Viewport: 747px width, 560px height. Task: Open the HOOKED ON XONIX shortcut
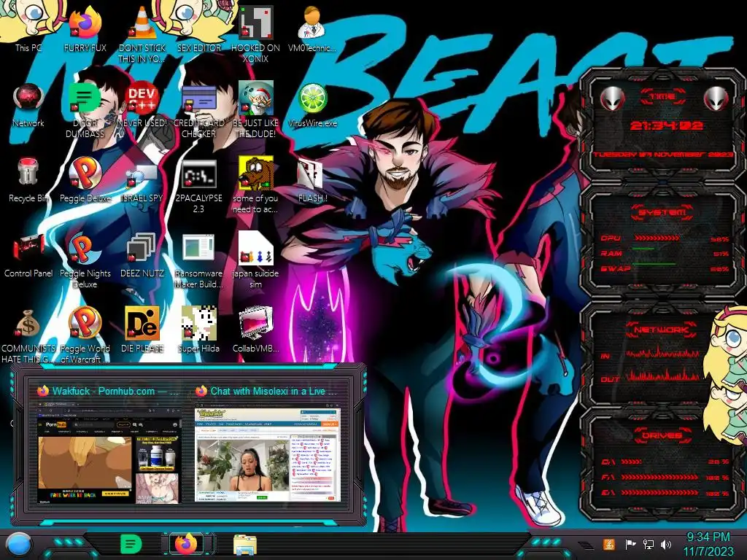[x=255, y=34]
